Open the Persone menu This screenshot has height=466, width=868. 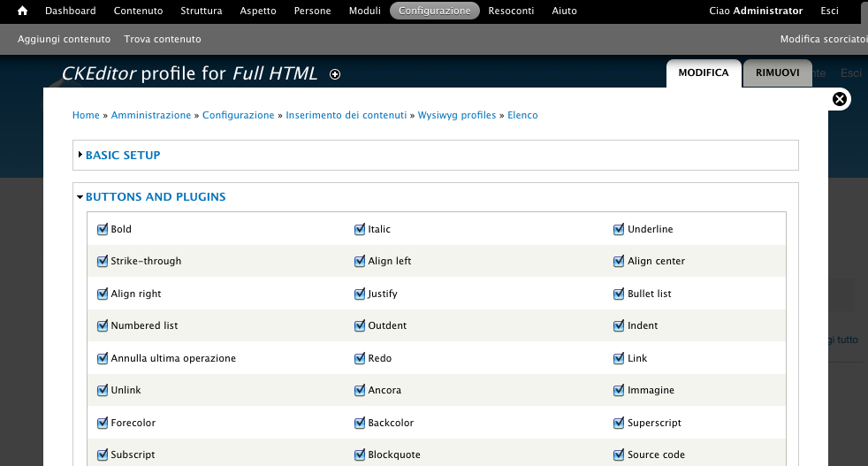click(312, 11)
